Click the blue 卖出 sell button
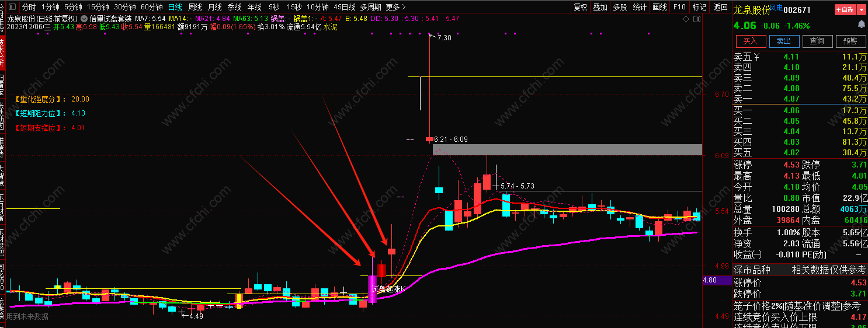This screenshot has width=868, height=328. tap(783, 41)
